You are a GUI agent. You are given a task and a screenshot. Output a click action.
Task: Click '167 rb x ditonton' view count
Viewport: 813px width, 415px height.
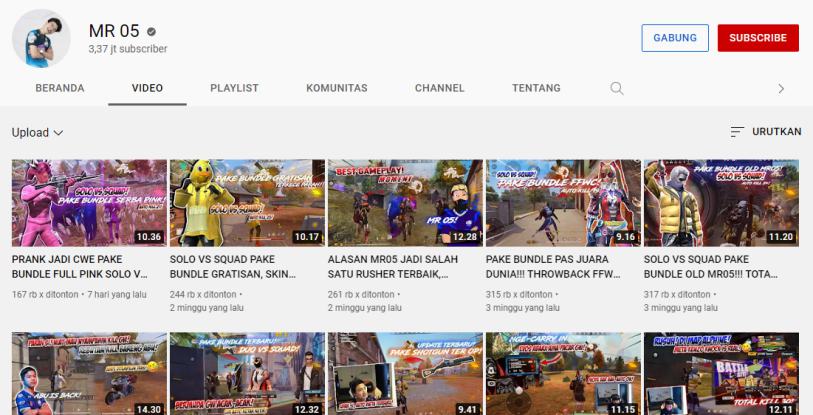click(x=45, y=294)
